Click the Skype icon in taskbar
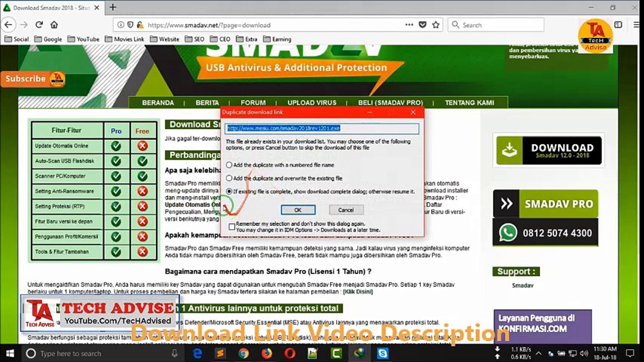Screen dimensions: 644x362 pos(382,353)
